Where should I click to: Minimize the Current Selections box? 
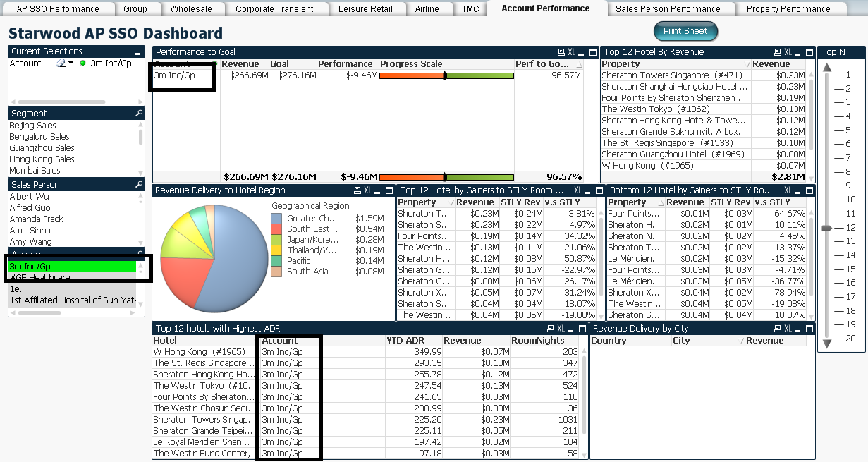[x=137, y=52]
